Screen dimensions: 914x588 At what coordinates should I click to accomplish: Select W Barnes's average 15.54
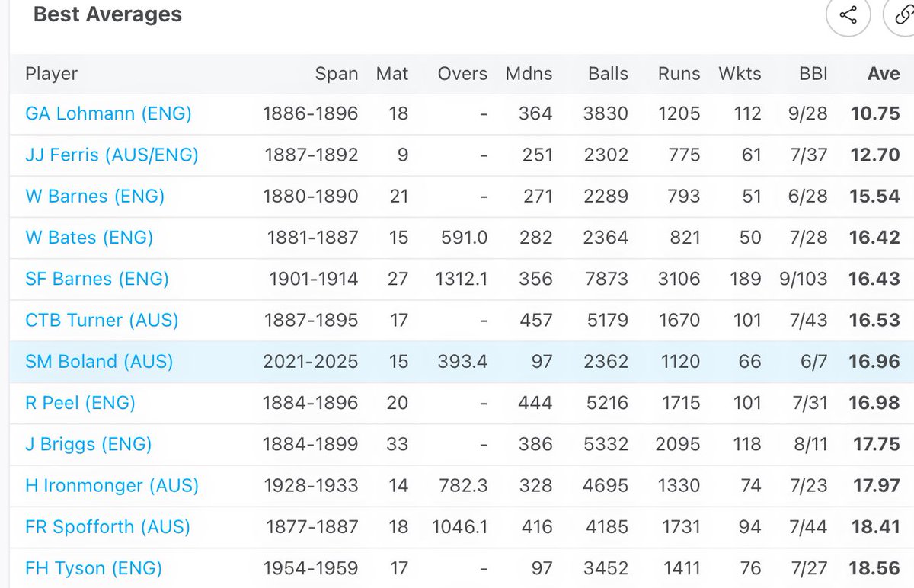point(875,197)
